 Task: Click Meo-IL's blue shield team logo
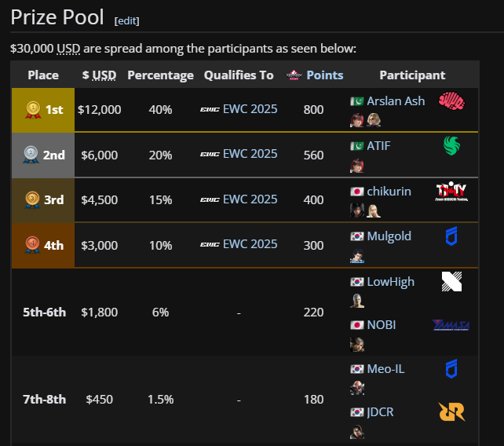click(x=451, y=368)
